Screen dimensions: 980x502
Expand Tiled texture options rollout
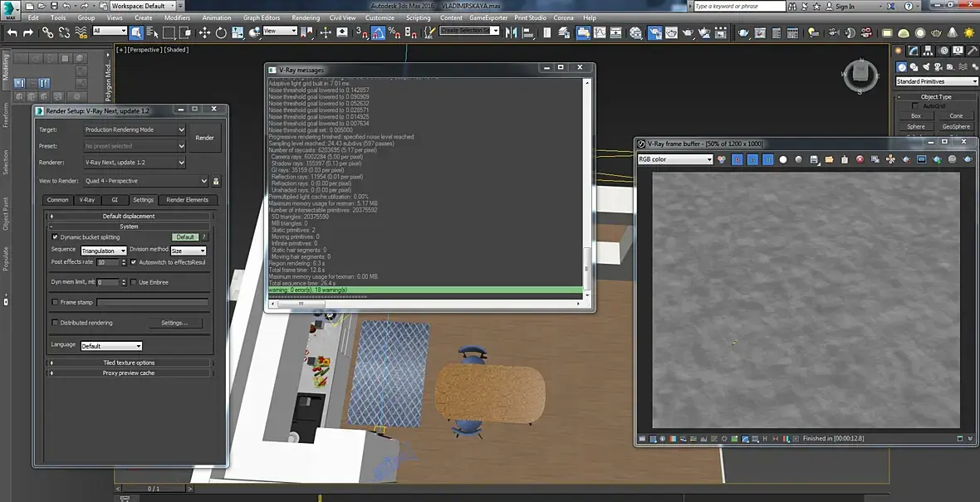tap(129, 363)
